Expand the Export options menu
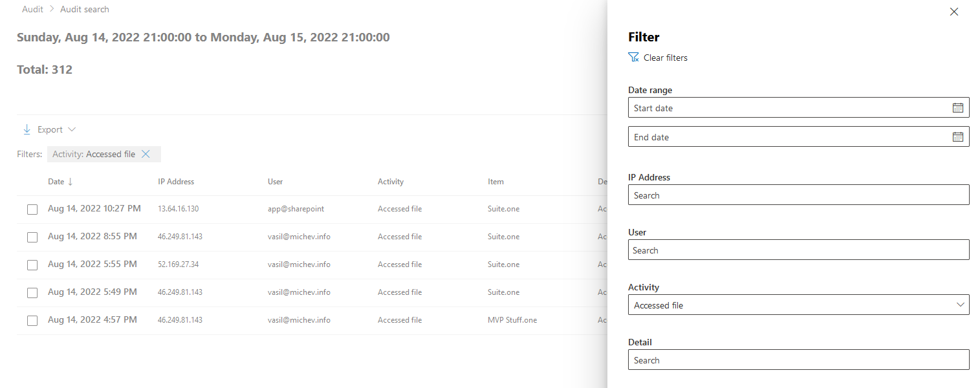980x388 pixels. [x=71, y=129]
